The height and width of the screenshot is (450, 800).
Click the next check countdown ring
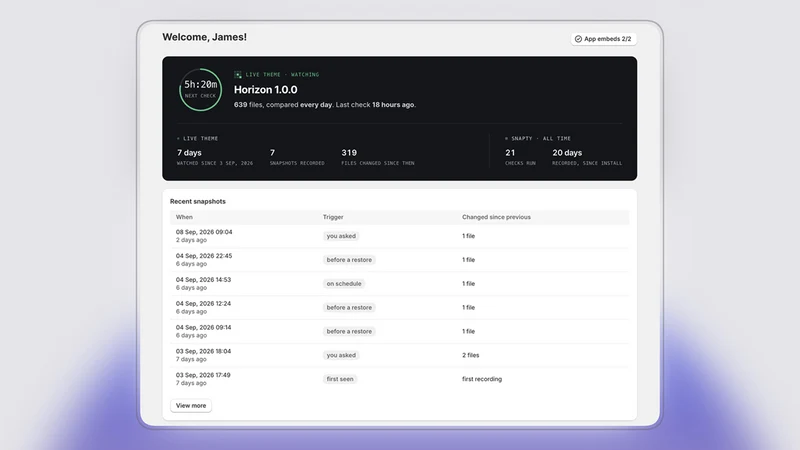pos(201,90)
